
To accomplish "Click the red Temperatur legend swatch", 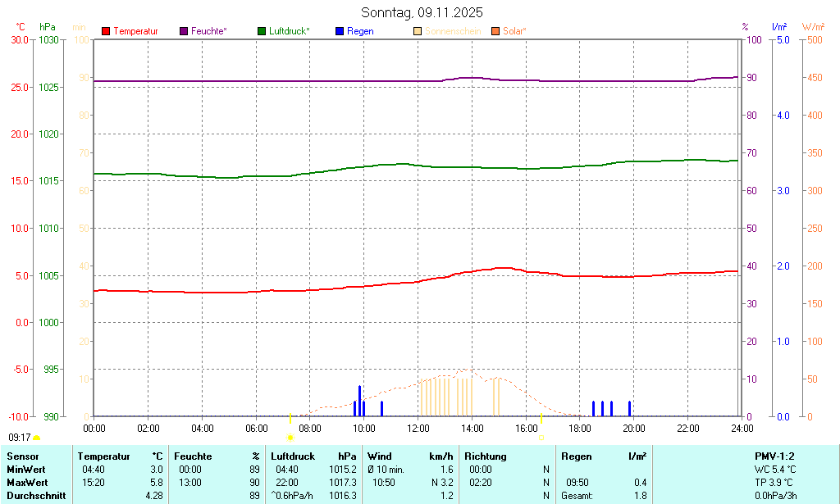I will [x=106, y=31].
